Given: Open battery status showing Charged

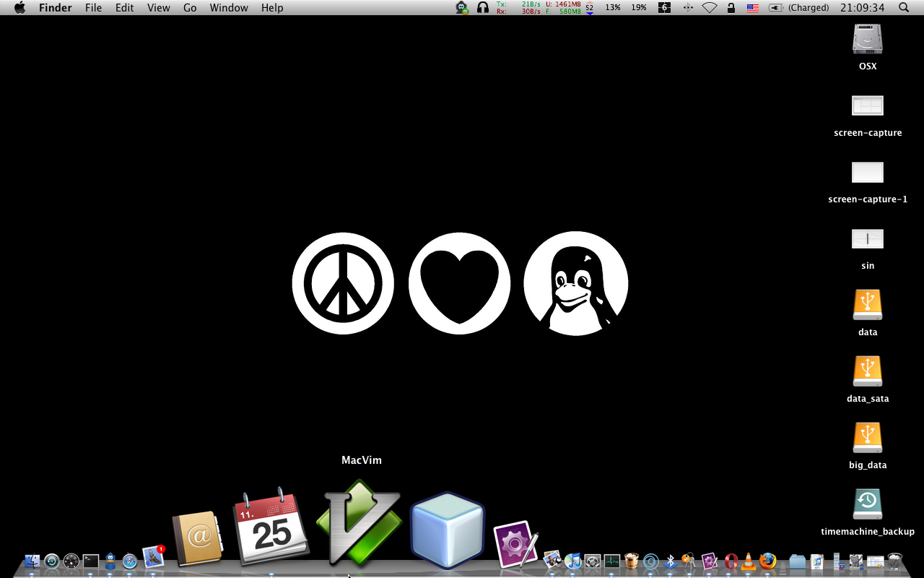Looking at the screenshot, I should (x=799, y=8).
